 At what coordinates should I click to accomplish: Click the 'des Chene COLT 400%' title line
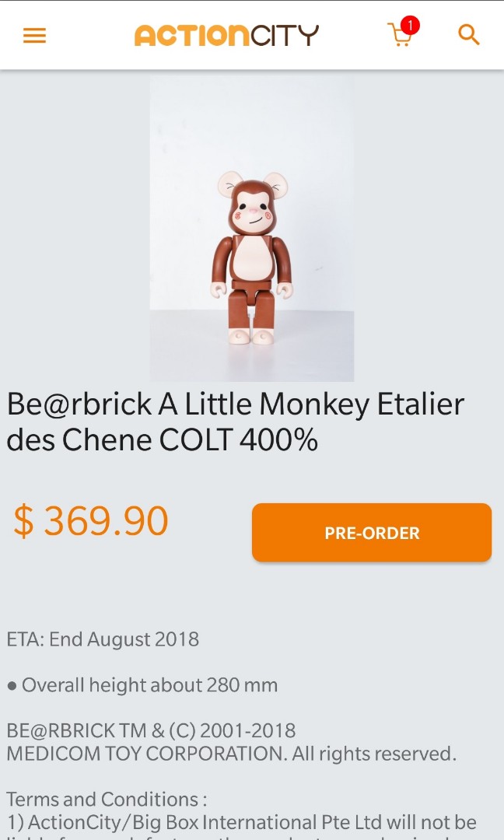pyautogui.click(x=163, y=439)
